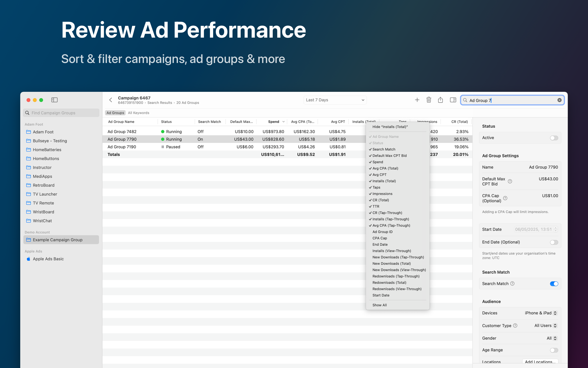Go back with the chevron arrow
Image resolution: width=588 pixels, height=368 pixels.
(111, 100)
